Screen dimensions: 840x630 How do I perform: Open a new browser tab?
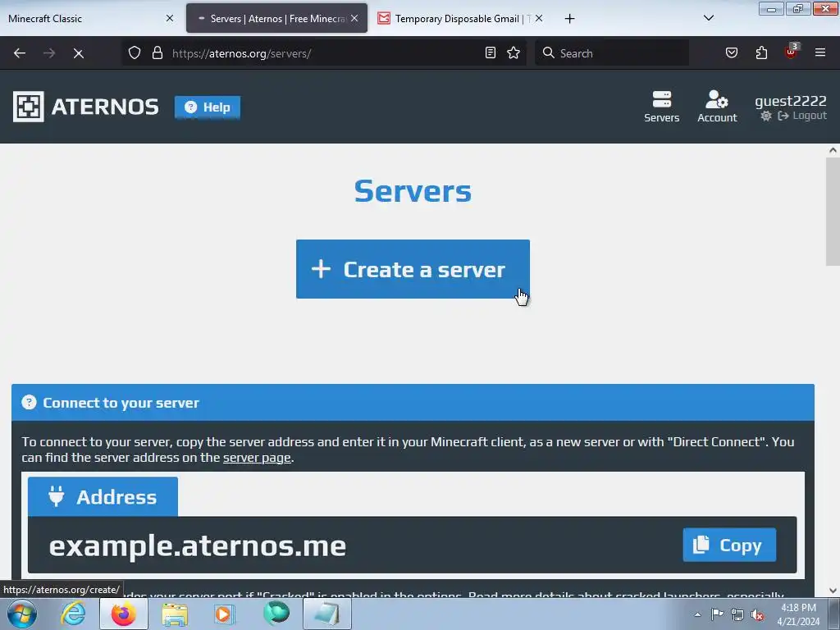569,19
